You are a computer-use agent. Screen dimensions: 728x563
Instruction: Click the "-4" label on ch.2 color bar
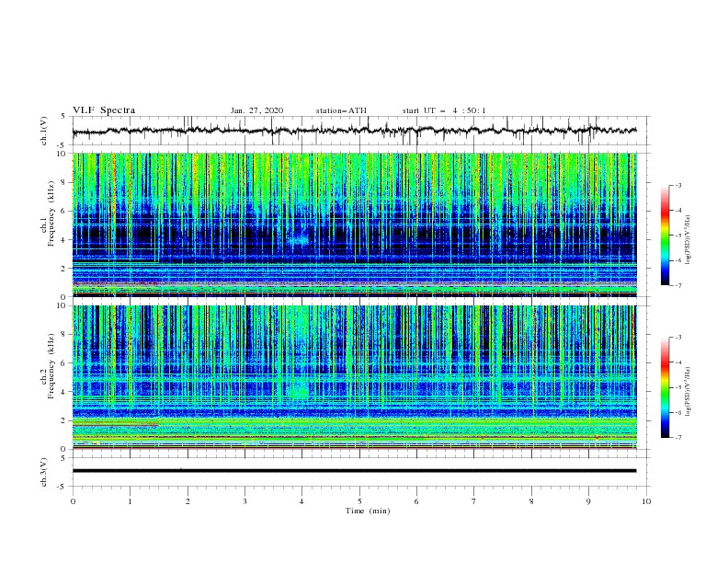coord(678,362)
